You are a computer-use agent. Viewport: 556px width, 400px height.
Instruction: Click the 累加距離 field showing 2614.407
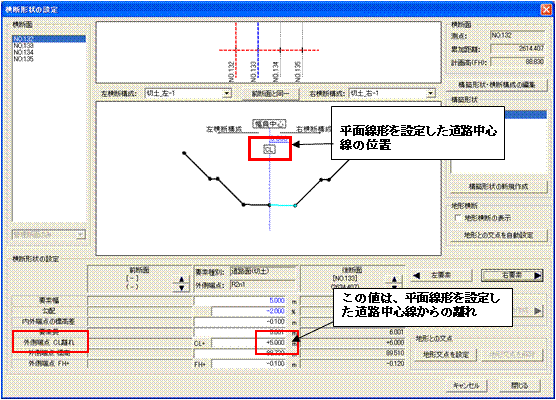click(517, 49)
